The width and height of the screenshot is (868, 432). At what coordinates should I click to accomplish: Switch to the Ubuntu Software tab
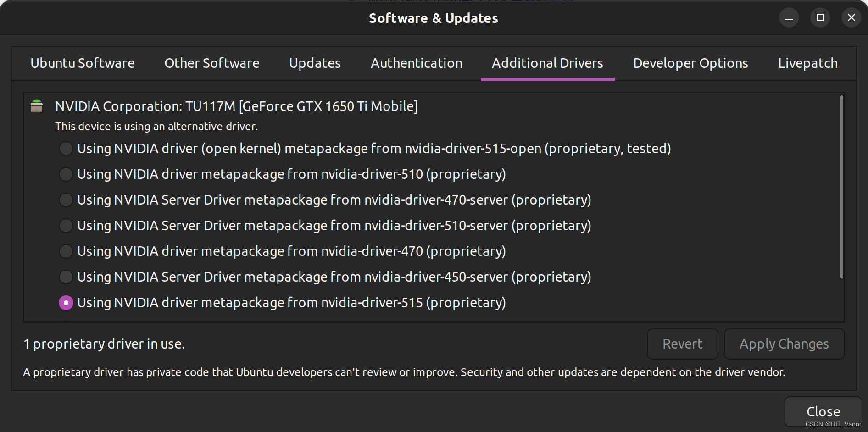(83, 63)
